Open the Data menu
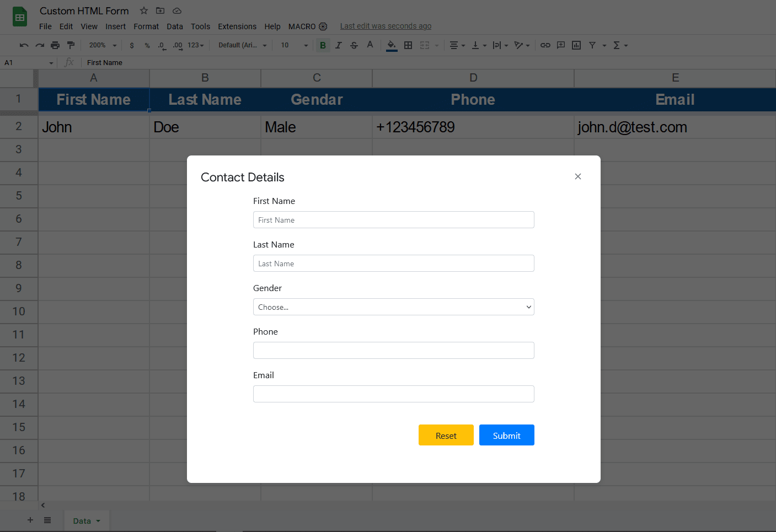The image size is (776, 532). [175, 26]
